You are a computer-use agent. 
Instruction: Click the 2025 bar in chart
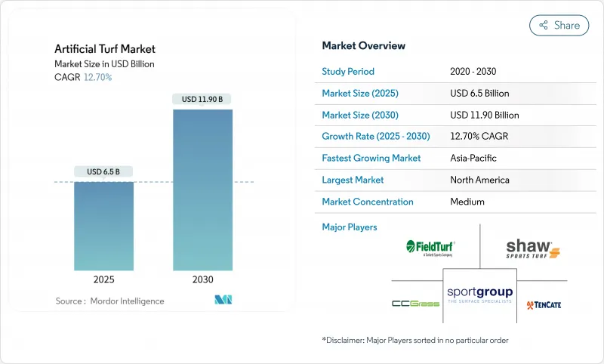103,226
